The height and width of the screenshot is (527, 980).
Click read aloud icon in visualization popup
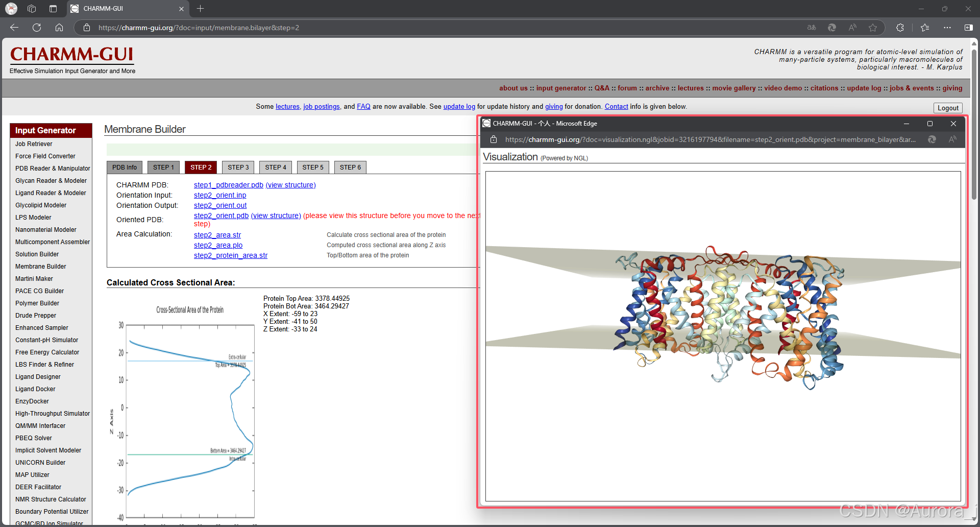[952, 139]
